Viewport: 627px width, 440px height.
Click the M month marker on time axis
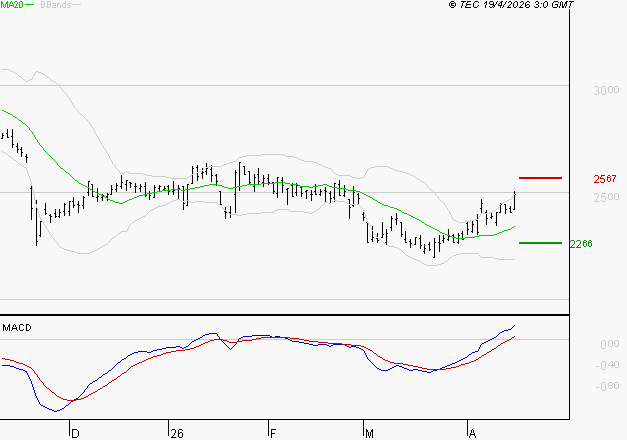369,434
